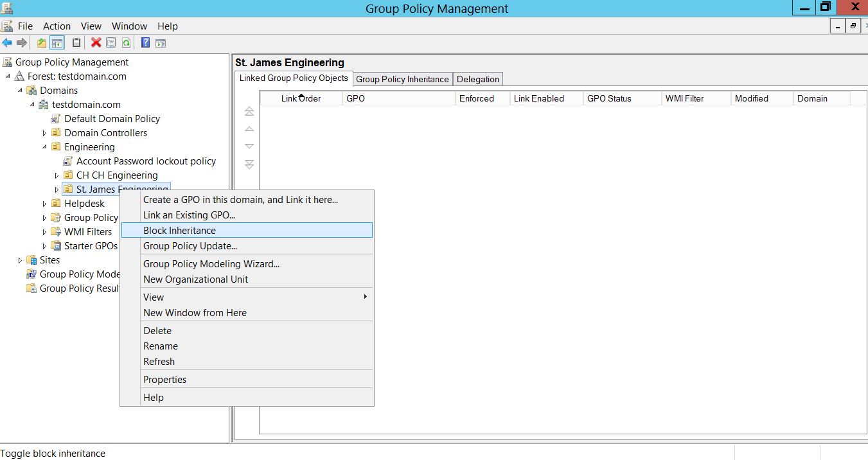Choose New Organizational Unit

247,279
